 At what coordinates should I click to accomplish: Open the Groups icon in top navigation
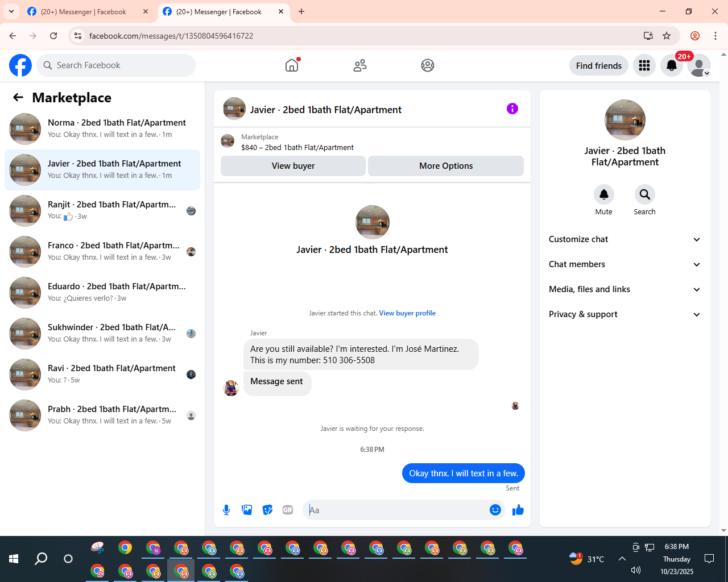pyautogui.click(x=428, y=65)
